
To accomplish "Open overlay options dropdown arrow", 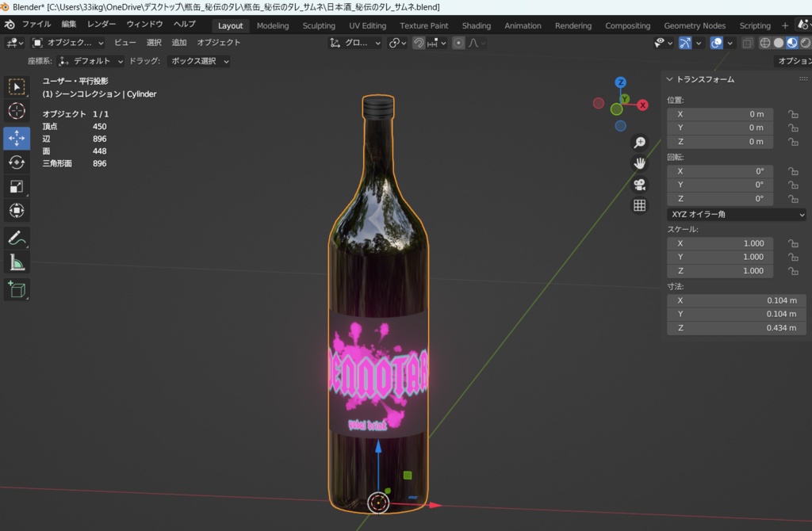I will [730, 44].
